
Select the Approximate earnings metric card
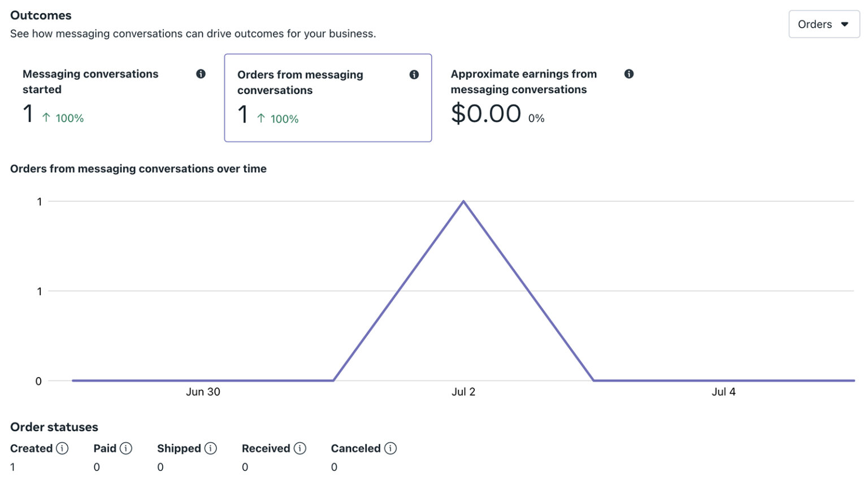tap(541, 97)
